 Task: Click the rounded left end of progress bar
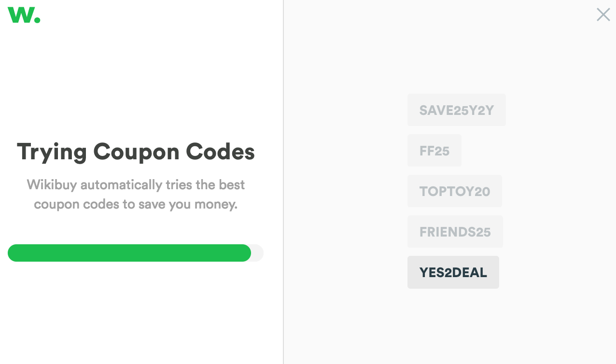click(x=13, y=253)
